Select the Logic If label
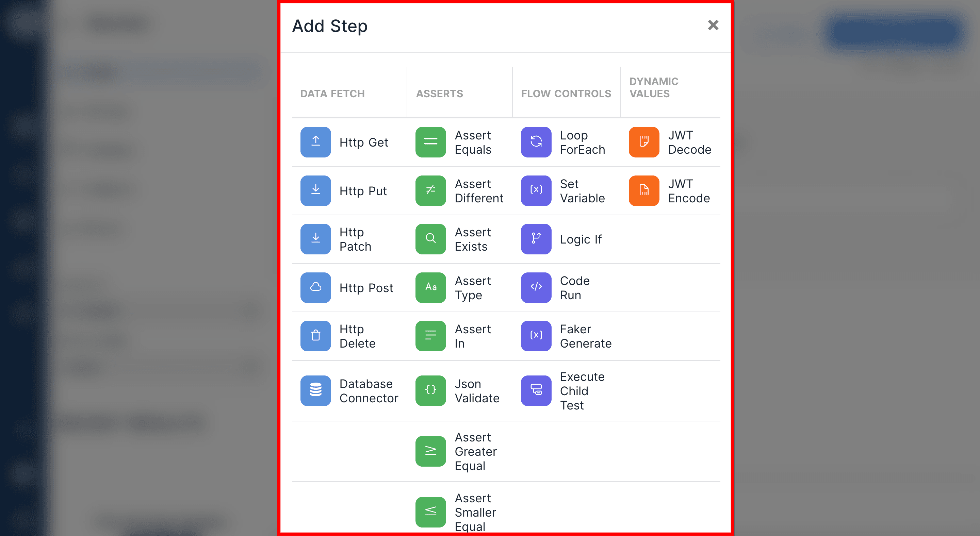The width and height of the screenshot is (980, 536). 581,239
